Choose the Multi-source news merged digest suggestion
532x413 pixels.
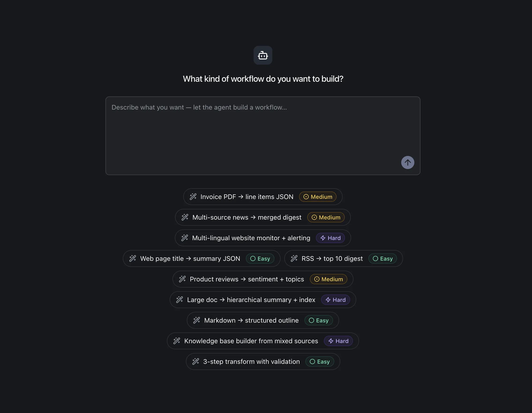pos(247,217)
